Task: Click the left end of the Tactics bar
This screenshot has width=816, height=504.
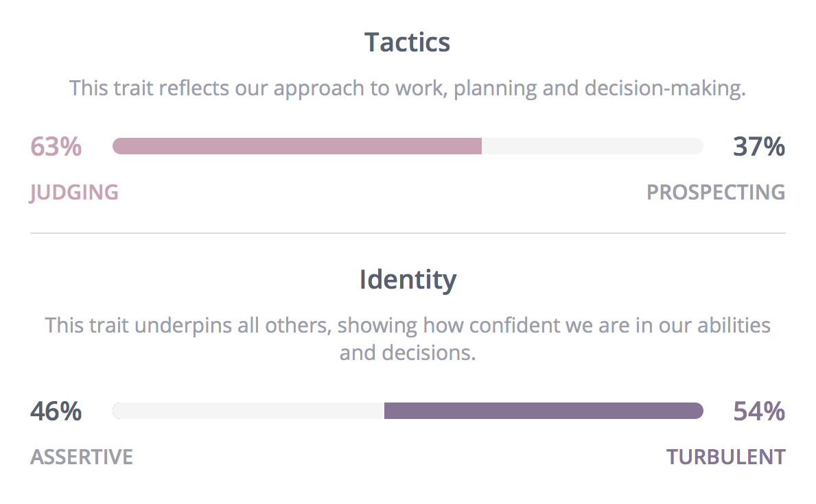Action: pos(117,146)
